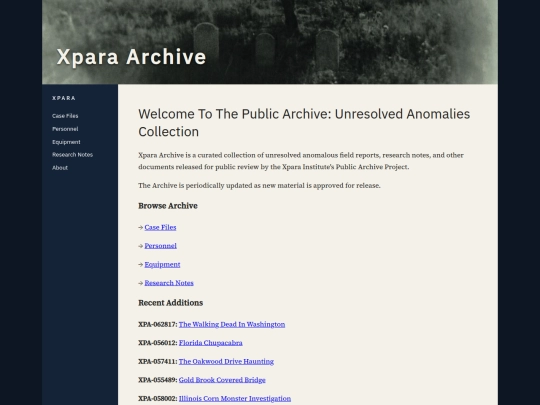Follow the Equipment link under Browse Archive
The width and height of the screenshot is (540, 405).
162,264
